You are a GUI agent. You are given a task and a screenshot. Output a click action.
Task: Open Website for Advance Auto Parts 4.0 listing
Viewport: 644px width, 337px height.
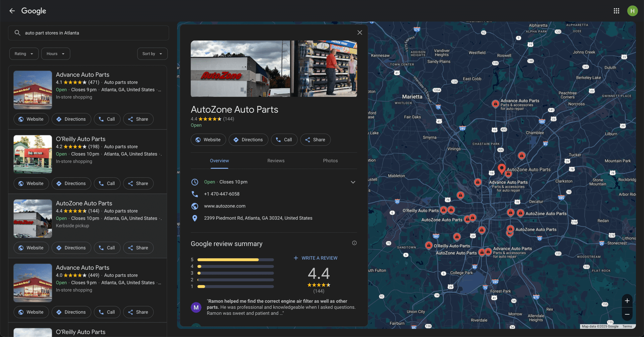[x=31, y=312]
